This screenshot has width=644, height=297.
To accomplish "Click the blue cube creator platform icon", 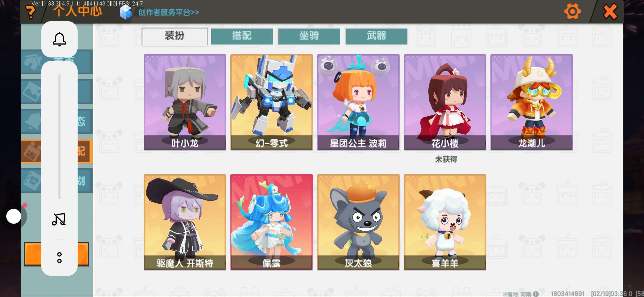I will [126, 12].
